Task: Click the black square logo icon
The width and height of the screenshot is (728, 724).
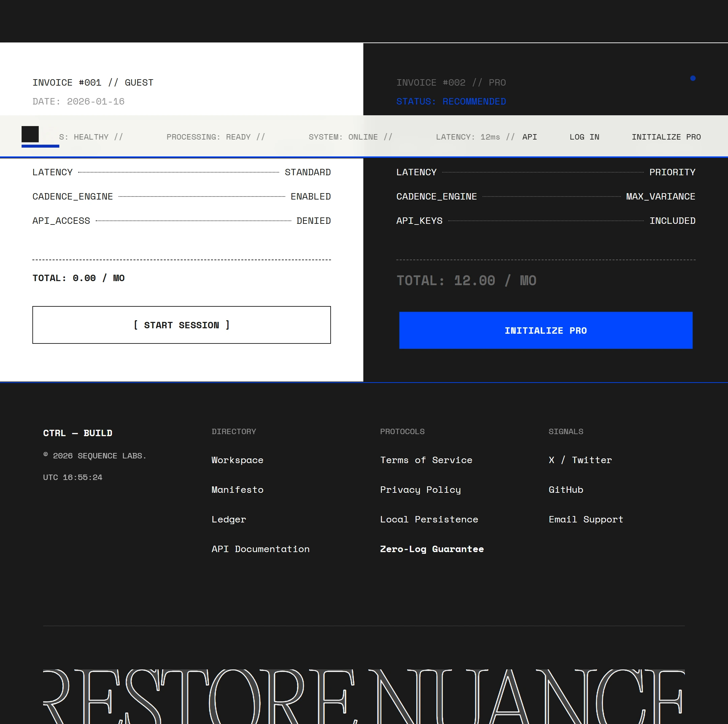Action: point(30,134)
